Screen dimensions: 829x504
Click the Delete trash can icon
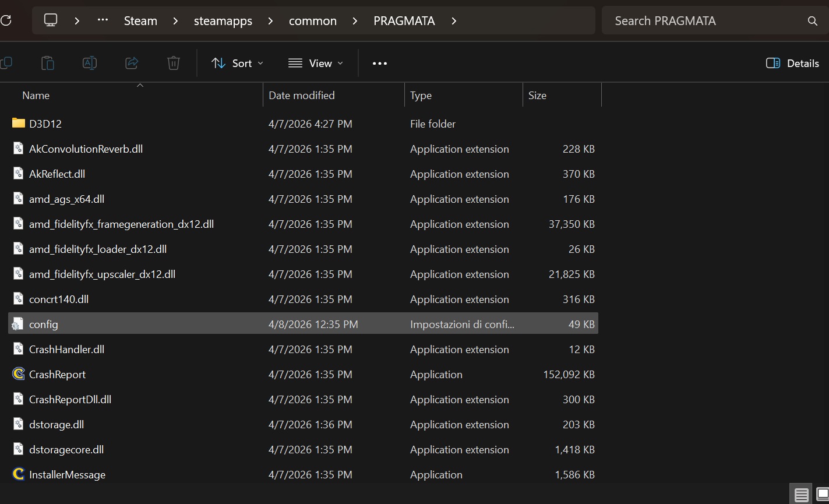coord(174,63)
